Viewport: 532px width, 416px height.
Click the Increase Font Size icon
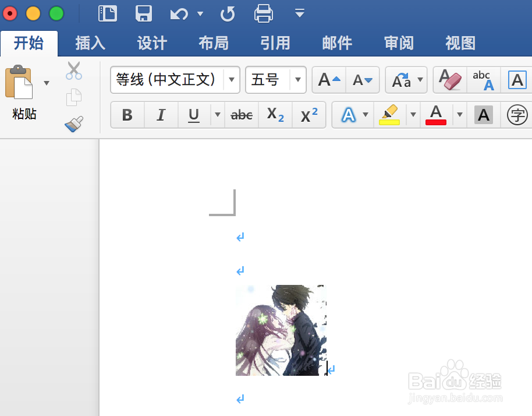pos(328,80)
